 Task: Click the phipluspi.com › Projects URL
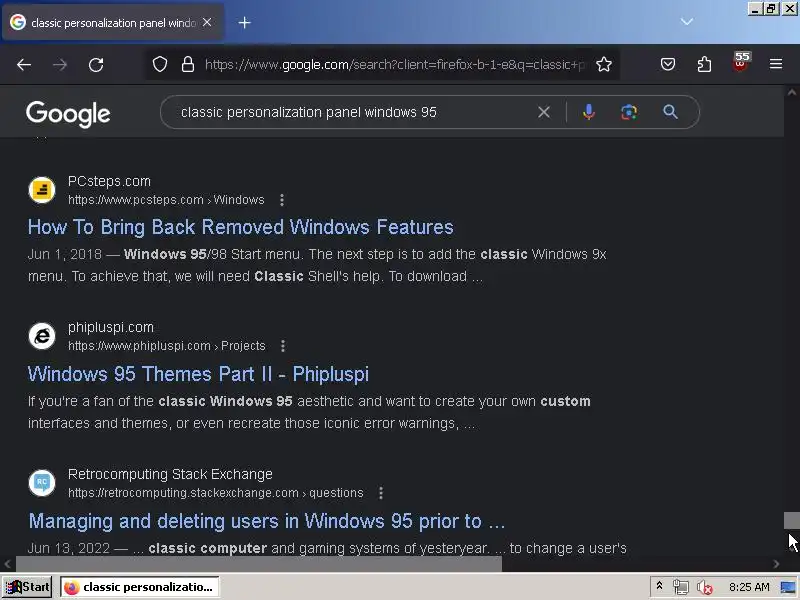167,345
